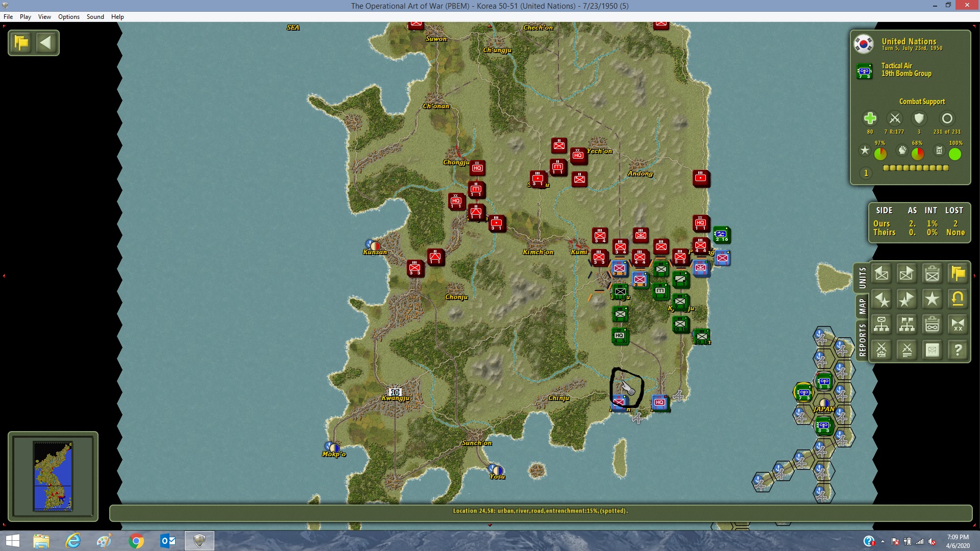Open the crossed swords report lines icon
The width and height of the screenshot is (980, 551).
point(907,350)
